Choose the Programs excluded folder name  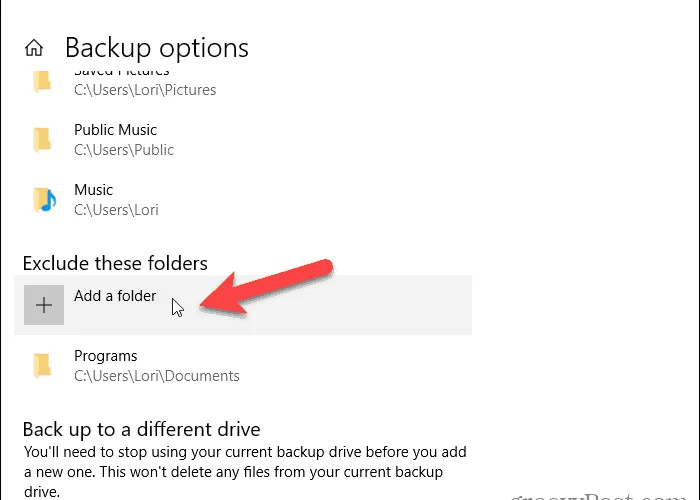(106, 356)
